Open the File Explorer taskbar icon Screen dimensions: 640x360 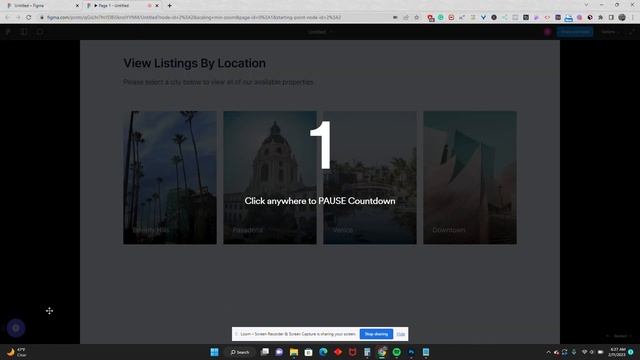(x=294, y=352)
